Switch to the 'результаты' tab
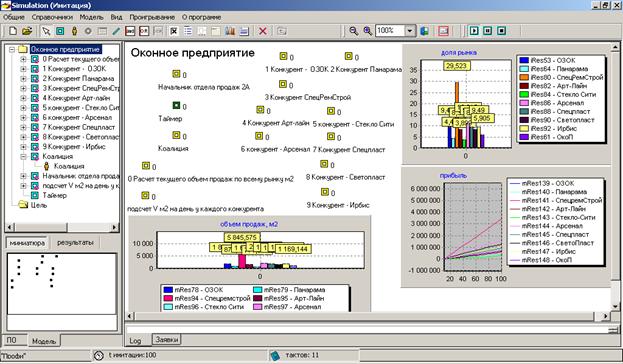Screen dimensions: 623x364 [x=75, y=242]
